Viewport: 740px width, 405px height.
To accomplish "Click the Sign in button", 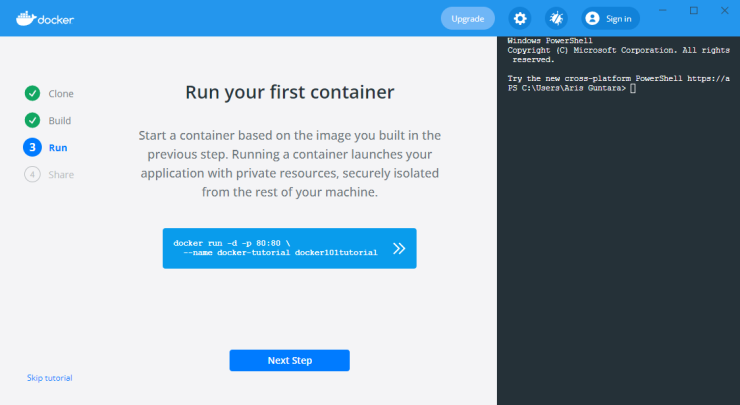I will click(x=610, y=18).
